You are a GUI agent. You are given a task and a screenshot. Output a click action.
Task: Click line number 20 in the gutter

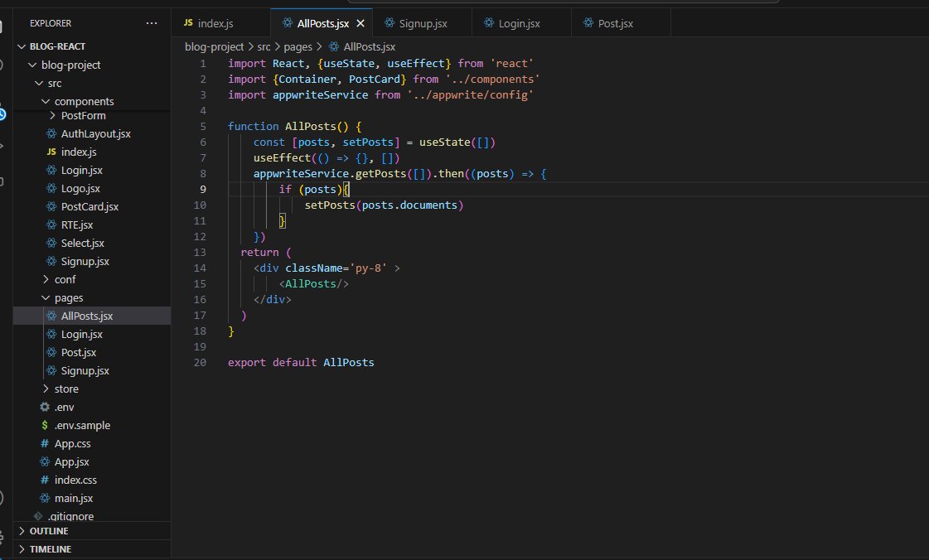[200, 362]
